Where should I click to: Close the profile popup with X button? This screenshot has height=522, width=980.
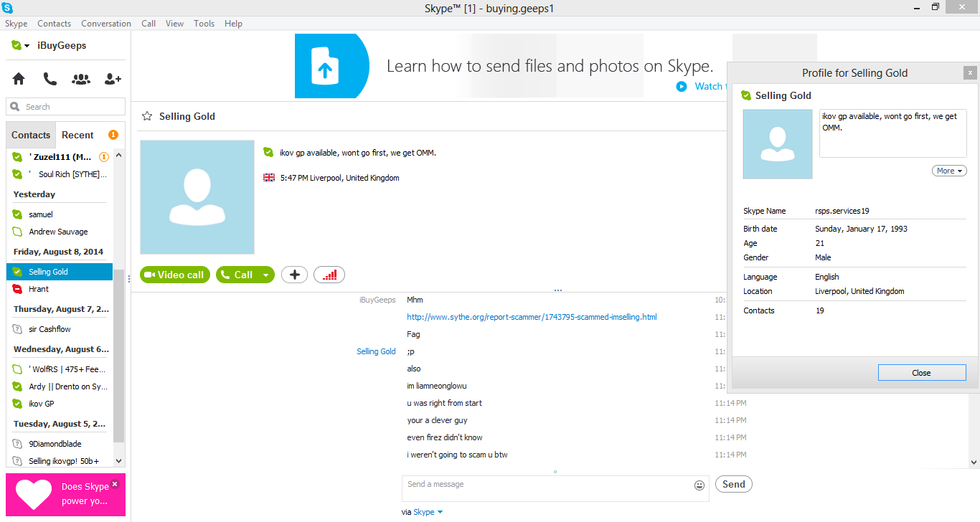(970, 72)
